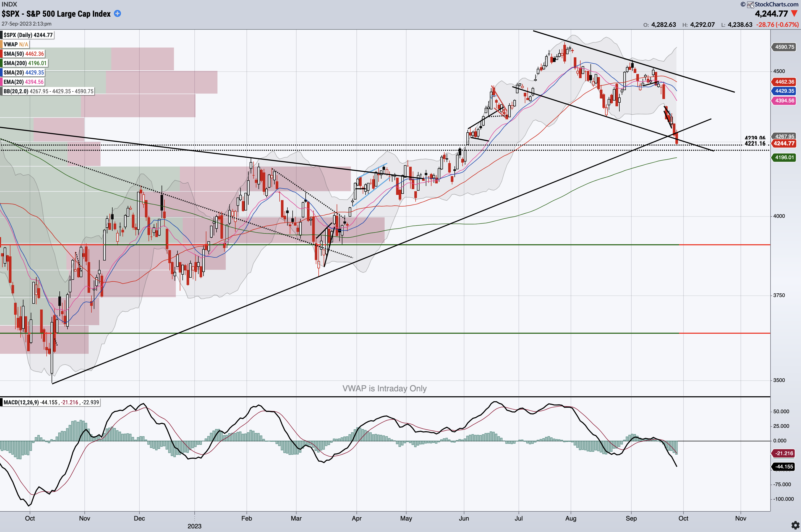Click the 3750 price axis label
Screen dimensions: 801x532
coord(779,295)
